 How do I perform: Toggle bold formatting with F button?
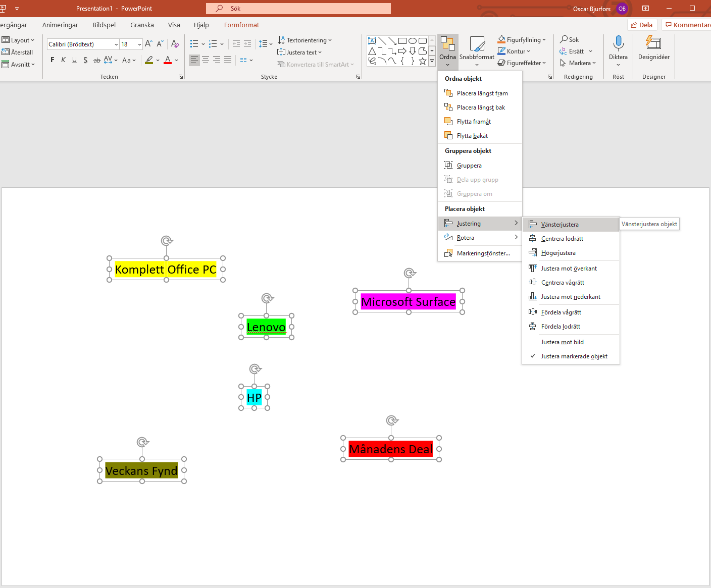click(x=53, y=60)
